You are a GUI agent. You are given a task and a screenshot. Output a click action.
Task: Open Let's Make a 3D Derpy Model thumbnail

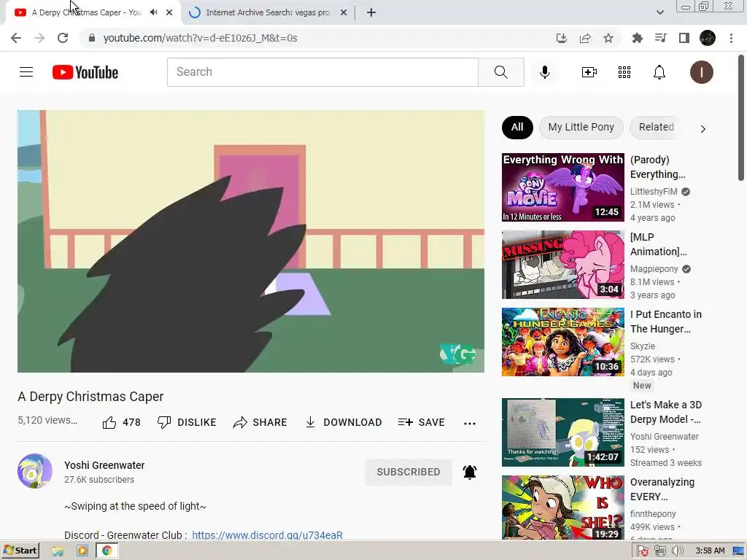562,432
